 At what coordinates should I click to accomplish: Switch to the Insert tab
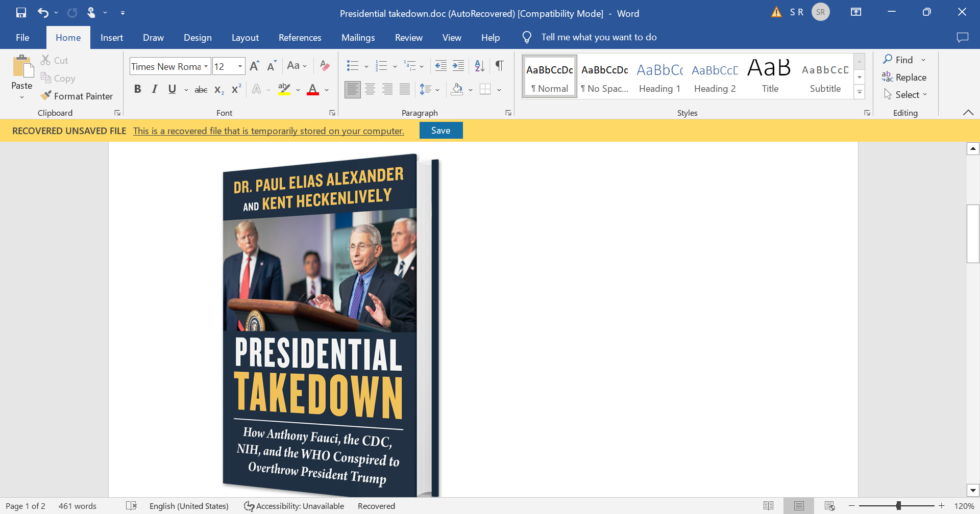click(x=112, y=38)
